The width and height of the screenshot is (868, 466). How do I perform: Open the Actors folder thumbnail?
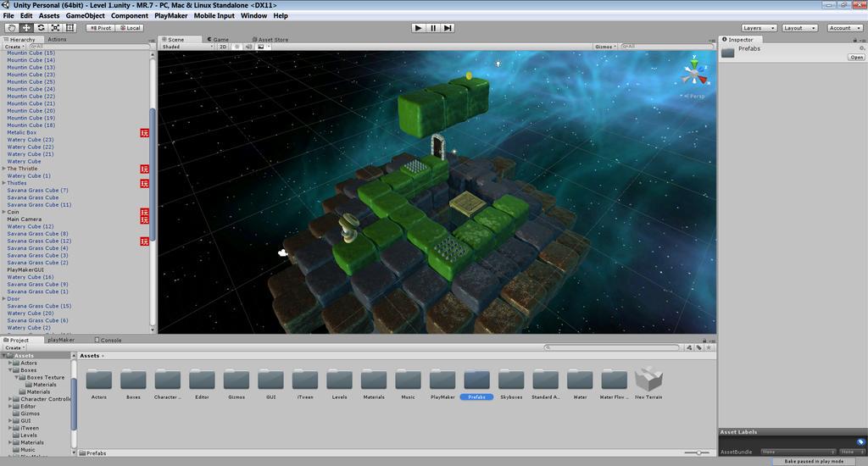(99, 380)
